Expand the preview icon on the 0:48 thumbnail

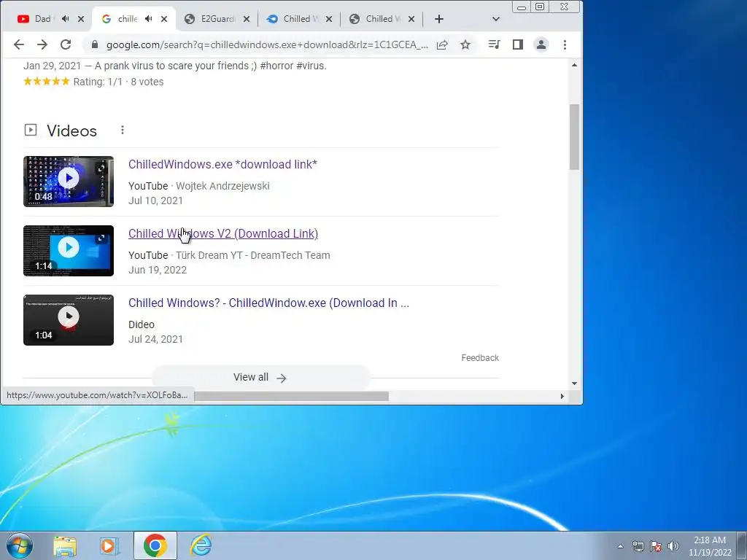[x=101, y=168]
